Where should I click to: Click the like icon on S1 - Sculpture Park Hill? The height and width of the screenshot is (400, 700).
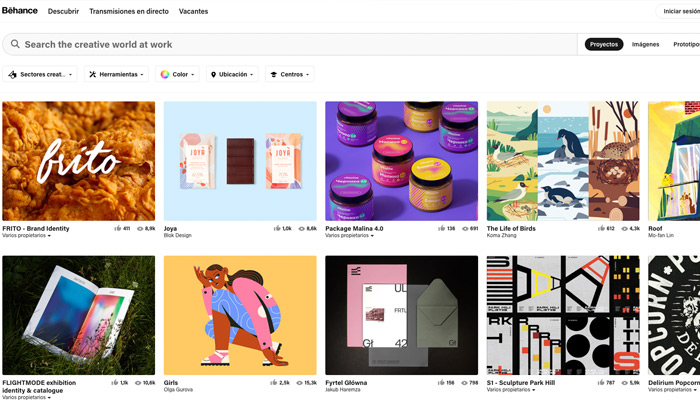(601, 383)
